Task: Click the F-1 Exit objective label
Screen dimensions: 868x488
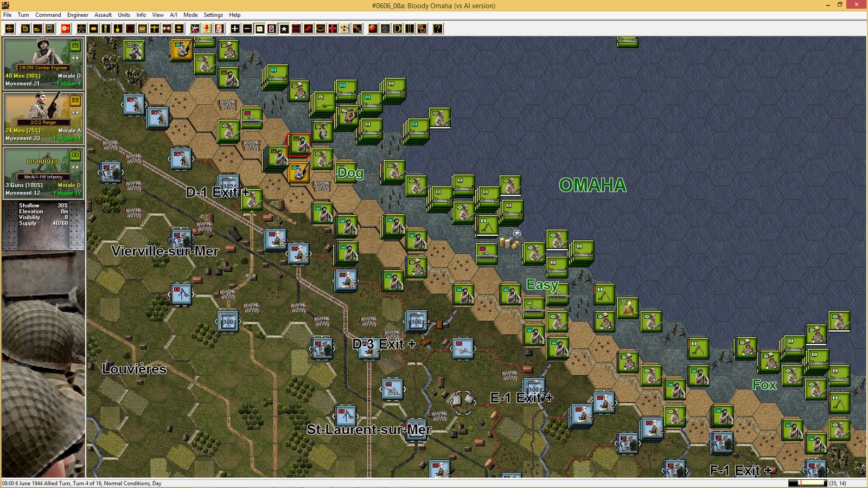Action: [741, 470]
